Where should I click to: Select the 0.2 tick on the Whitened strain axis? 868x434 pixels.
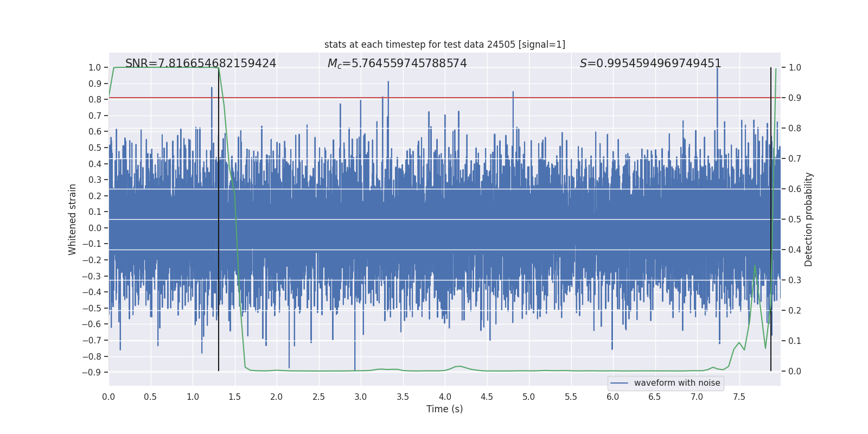(95, 196)
